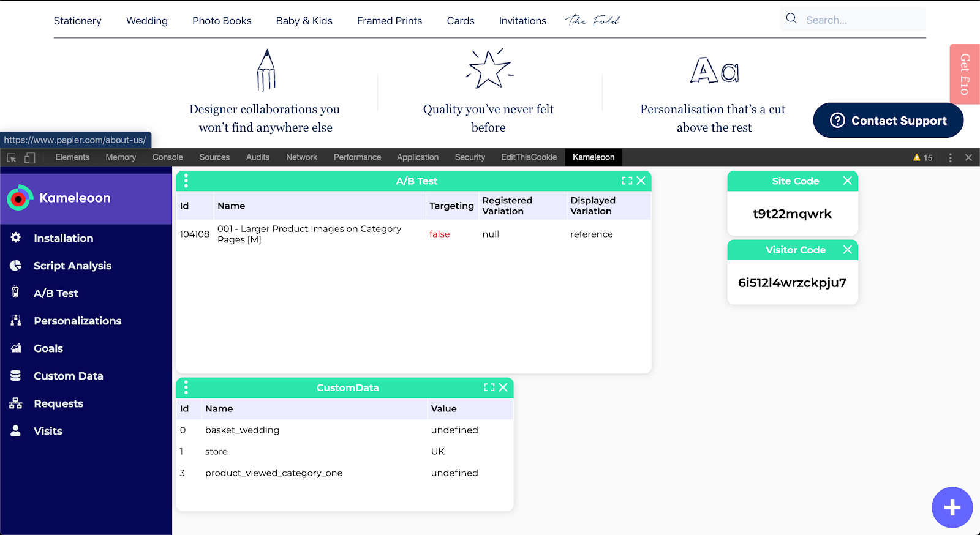The image size is (980, 535).
Task: Click the Script Analysis pie icon
Action: click(x=16, y=265)
